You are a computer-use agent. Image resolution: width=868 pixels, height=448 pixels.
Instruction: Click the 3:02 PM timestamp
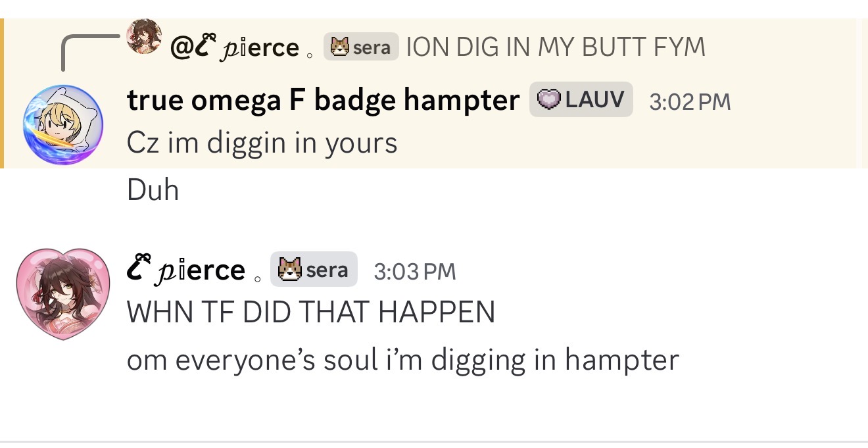pos(689,101)
